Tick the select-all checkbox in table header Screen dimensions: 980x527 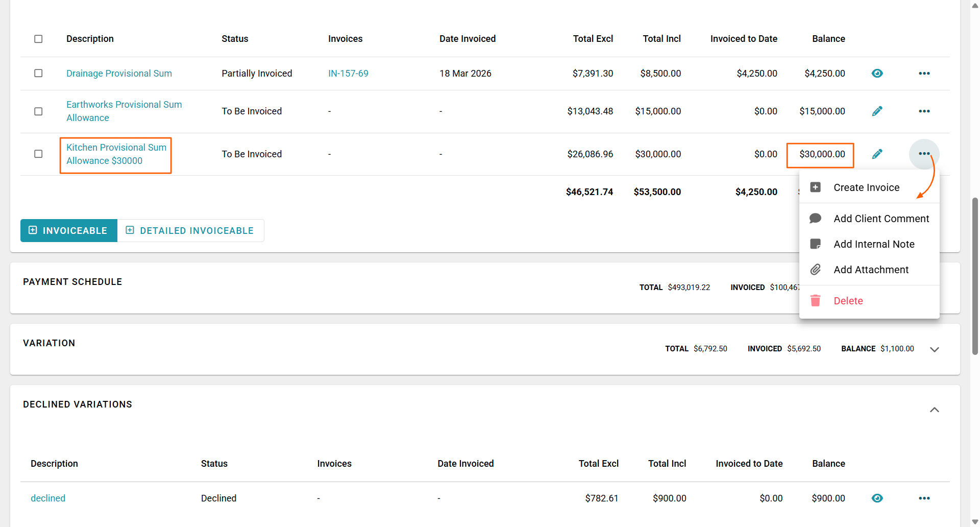point(38,39)
